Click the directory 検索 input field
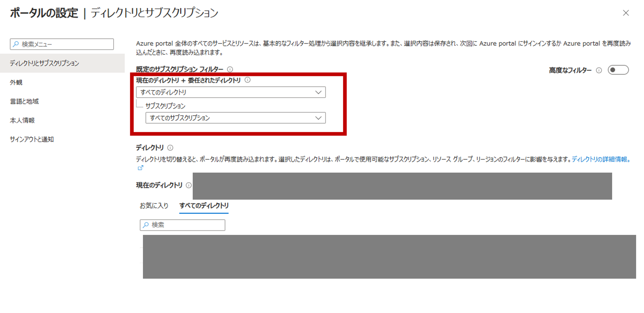This screenshot has width=644, height=313. [182, 225]
